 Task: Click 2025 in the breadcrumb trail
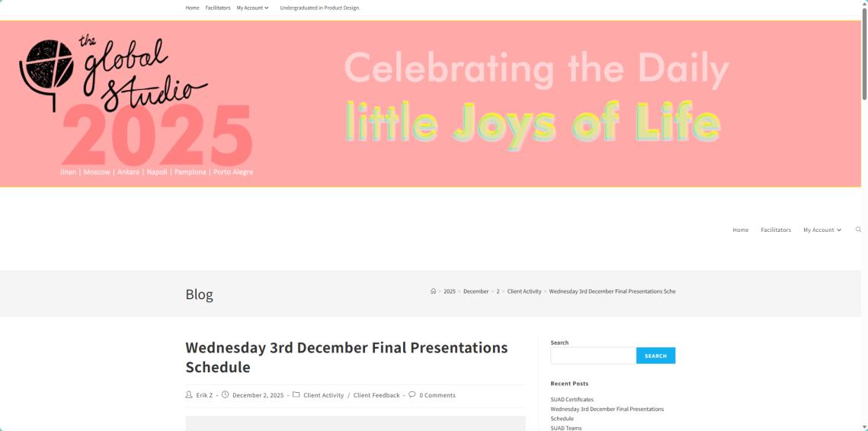[450, 291]
